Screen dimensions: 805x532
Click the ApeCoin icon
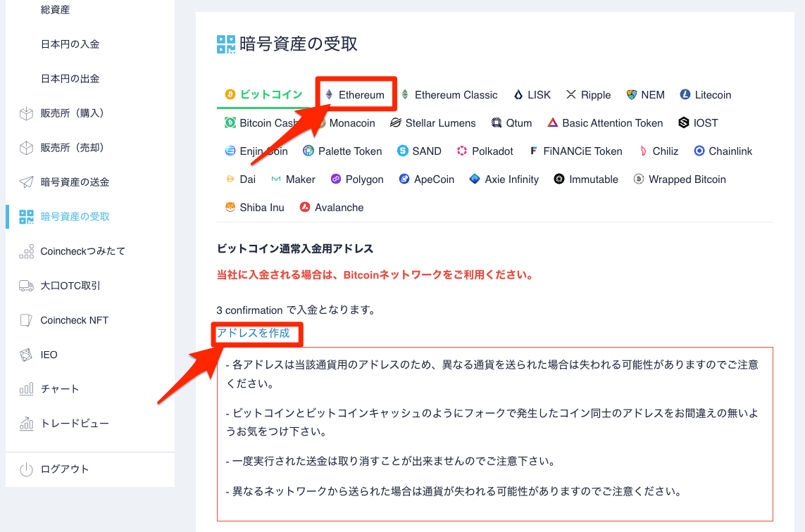pyautogui.click(x=404, y=179)
